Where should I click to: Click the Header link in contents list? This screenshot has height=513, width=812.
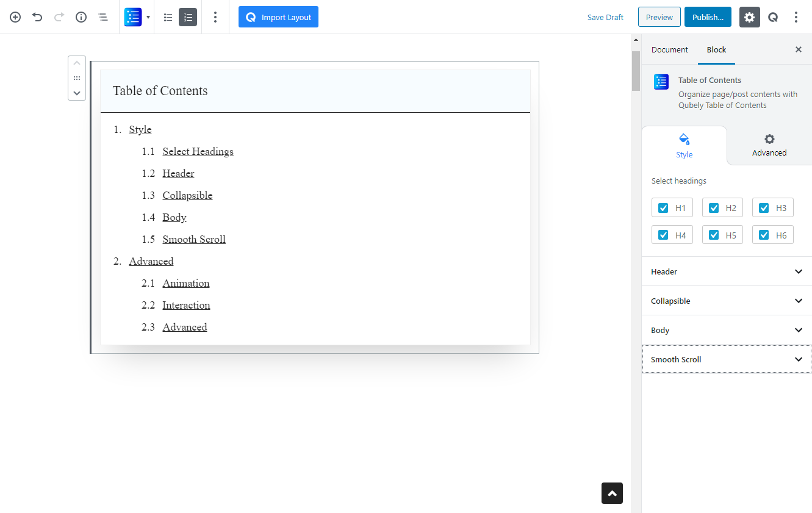[x=178, y=173]
